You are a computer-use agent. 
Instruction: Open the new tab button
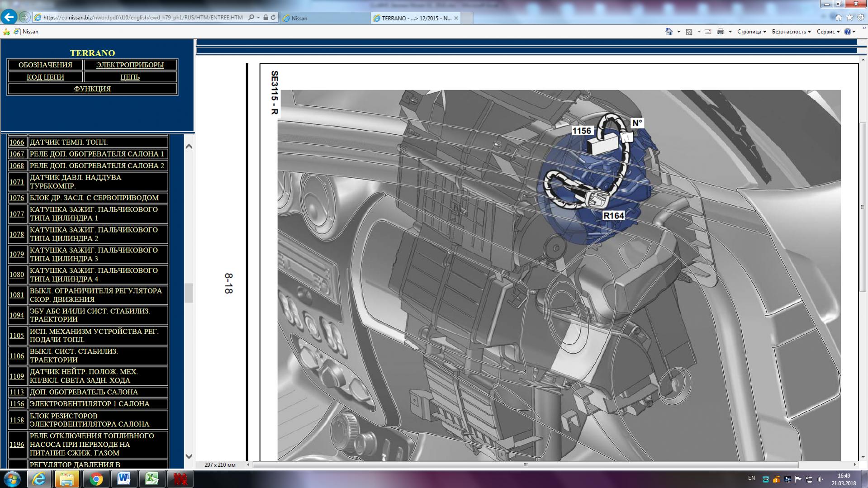pos(467,18)
